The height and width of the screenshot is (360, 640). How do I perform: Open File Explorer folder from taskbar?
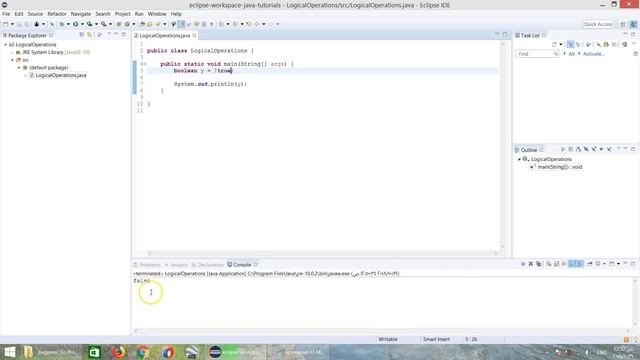[28, 352]
